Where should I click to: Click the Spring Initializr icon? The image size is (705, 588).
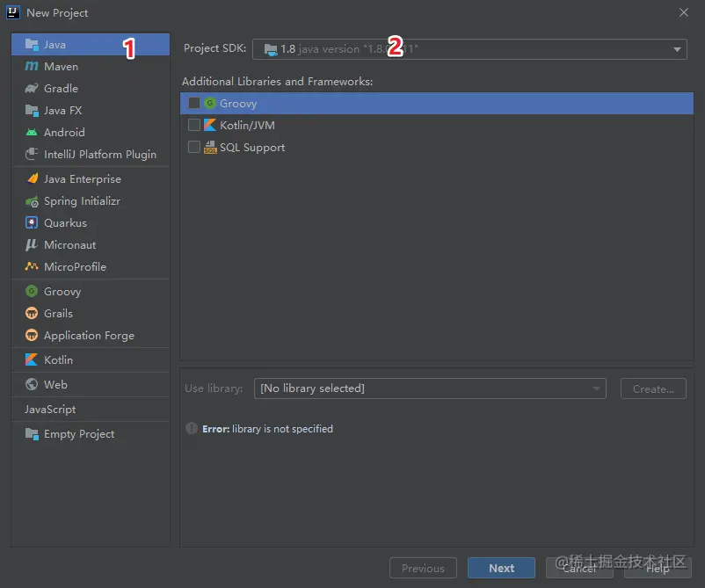(x=32, y=201)
